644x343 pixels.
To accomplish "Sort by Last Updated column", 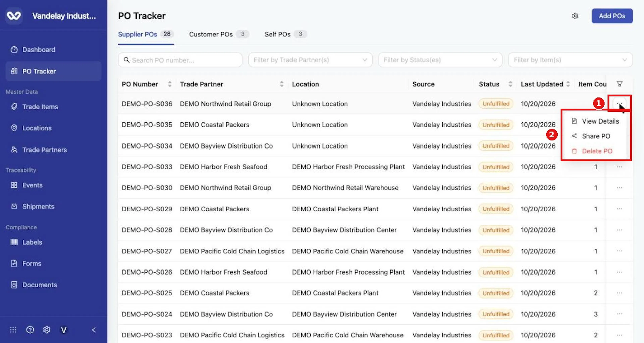I will coord(568,84).
